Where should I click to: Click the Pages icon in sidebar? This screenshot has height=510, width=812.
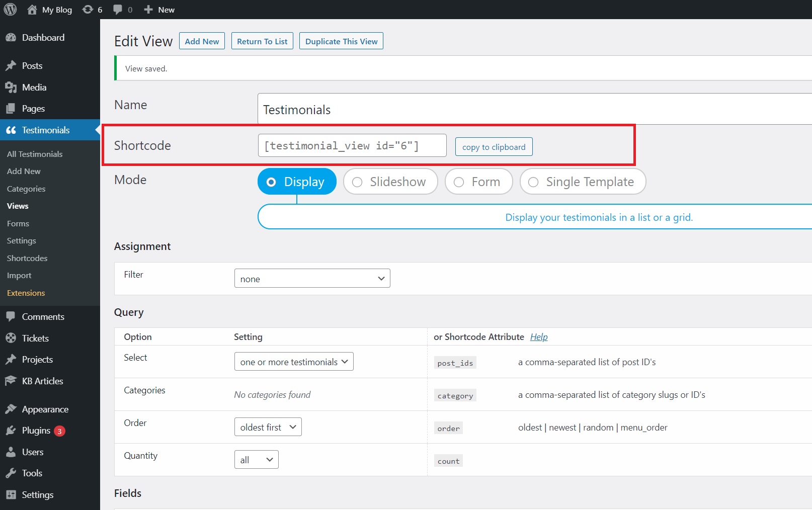11,109
